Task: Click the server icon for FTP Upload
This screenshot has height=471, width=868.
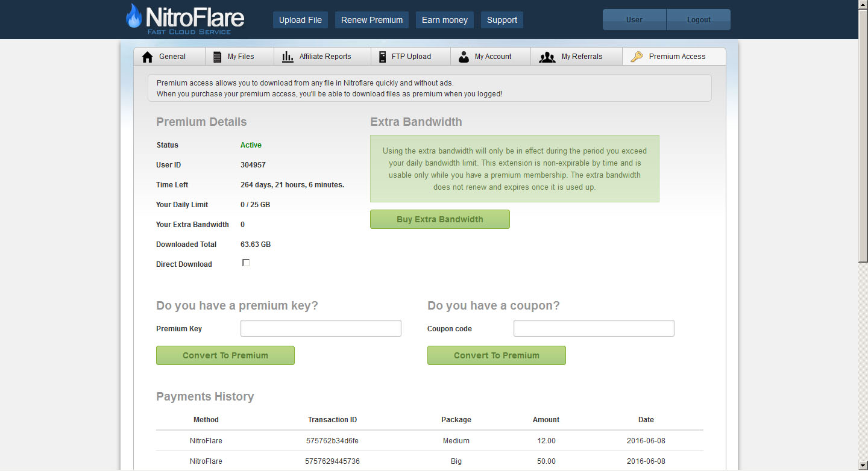Action: pos(382,57)
